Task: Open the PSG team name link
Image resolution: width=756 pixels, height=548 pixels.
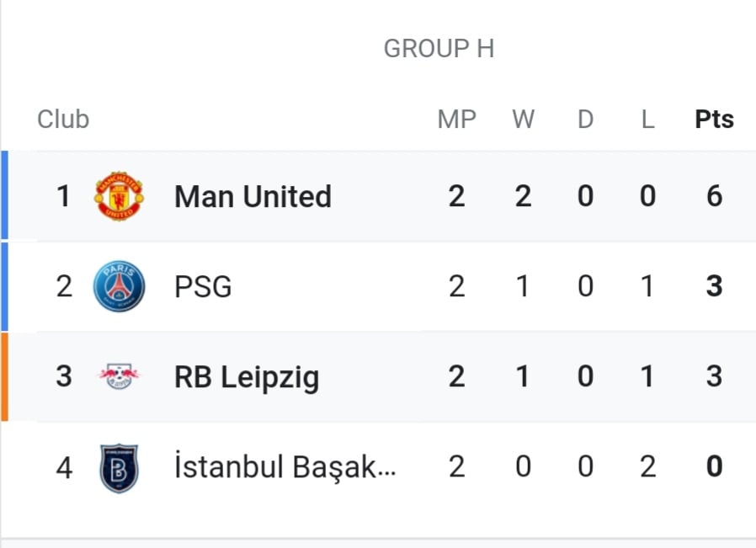Action: click(203, 287)
